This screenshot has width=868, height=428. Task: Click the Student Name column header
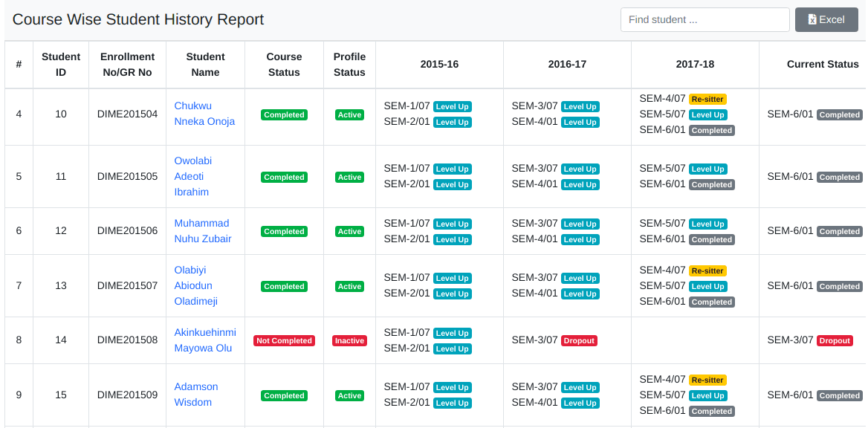205,65
